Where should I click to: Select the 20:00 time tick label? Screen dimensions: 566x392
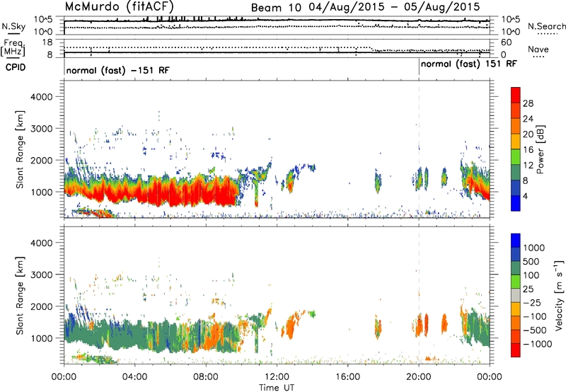click(x=418, y=377)
